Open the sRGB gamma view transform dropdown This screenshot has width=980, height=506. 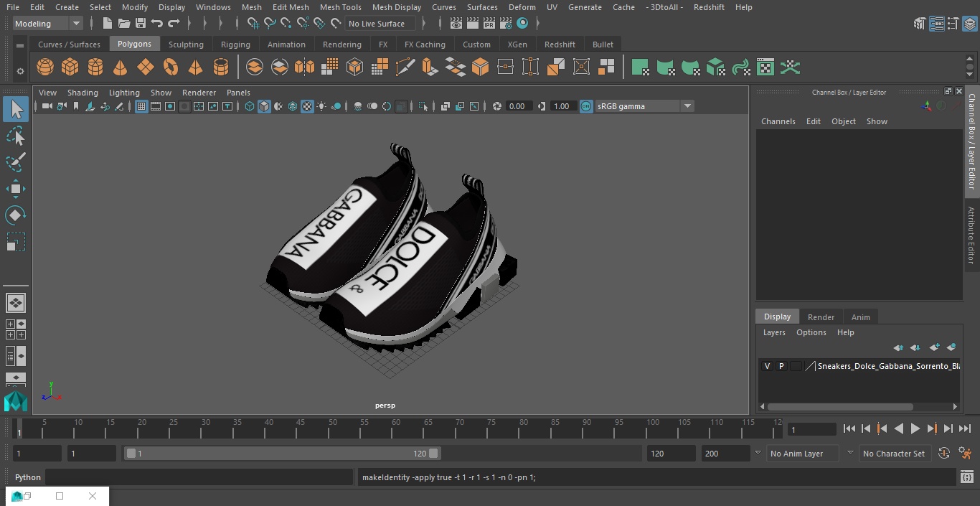click(644, 106)
